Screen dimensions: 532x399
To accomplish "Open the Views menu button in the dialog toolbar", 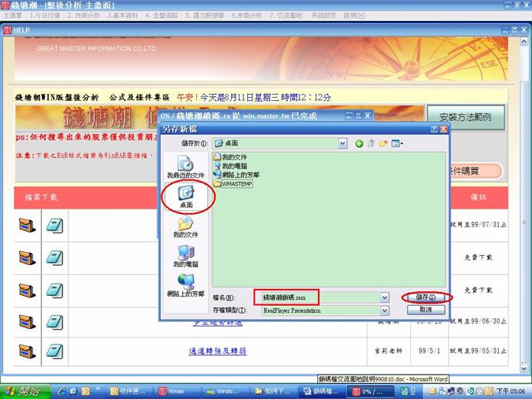I will point(397,143).
